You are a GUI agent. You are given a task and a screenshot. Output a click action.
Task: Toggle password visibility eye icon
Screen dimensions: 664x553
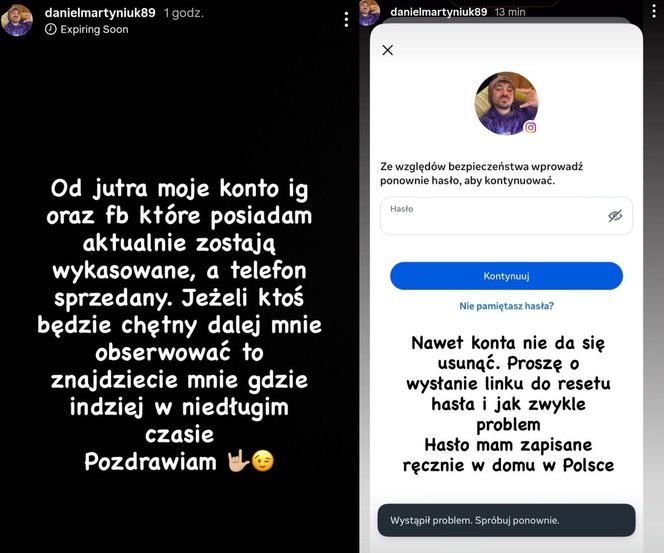tap(615, 216)
